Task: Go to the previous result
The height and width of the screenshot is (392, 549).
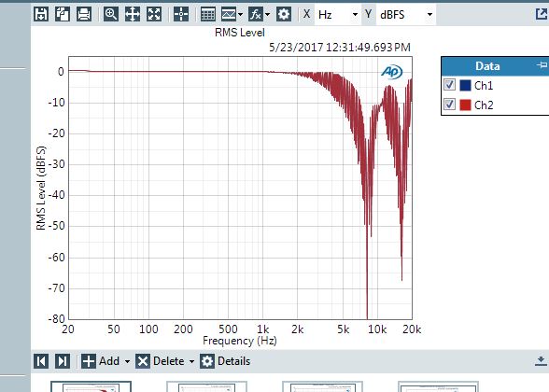Action: (41, 361)
